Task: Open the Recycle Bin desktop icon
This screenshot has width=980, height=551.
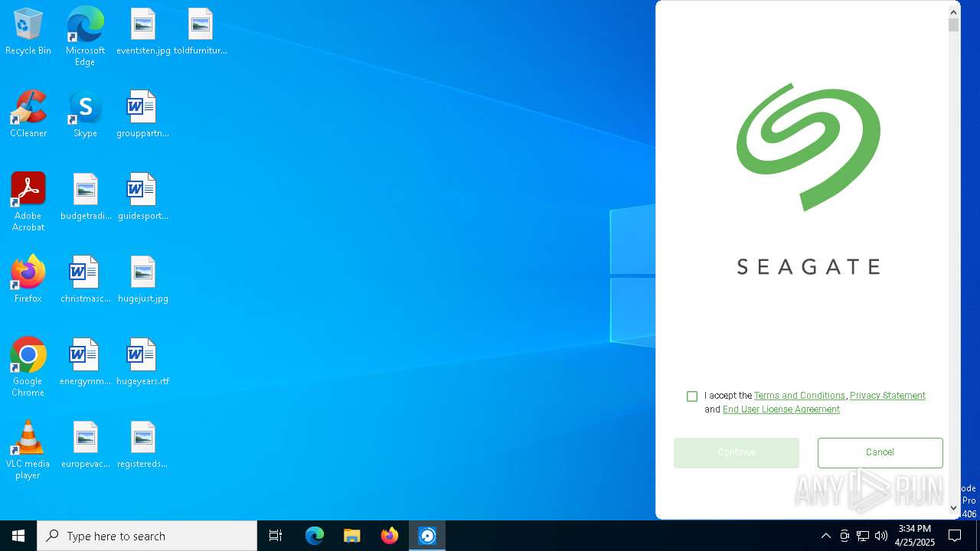Action: click(x=28, y=32)
